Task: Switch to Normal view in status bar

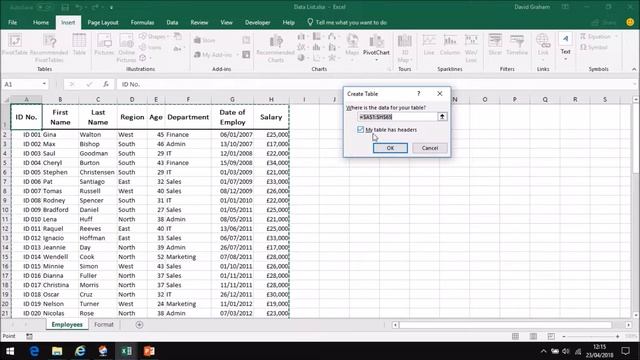Action: click(516, 336)
